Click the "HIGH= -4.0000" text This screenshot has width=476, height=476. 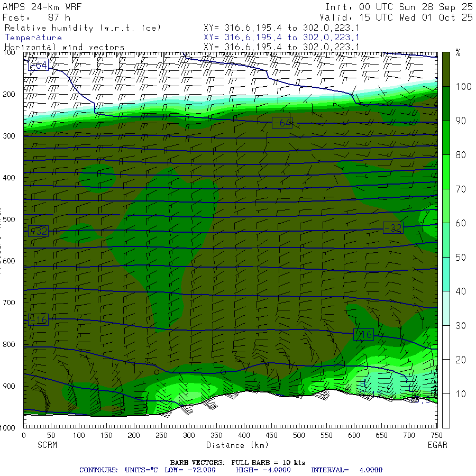pos(263,470)
